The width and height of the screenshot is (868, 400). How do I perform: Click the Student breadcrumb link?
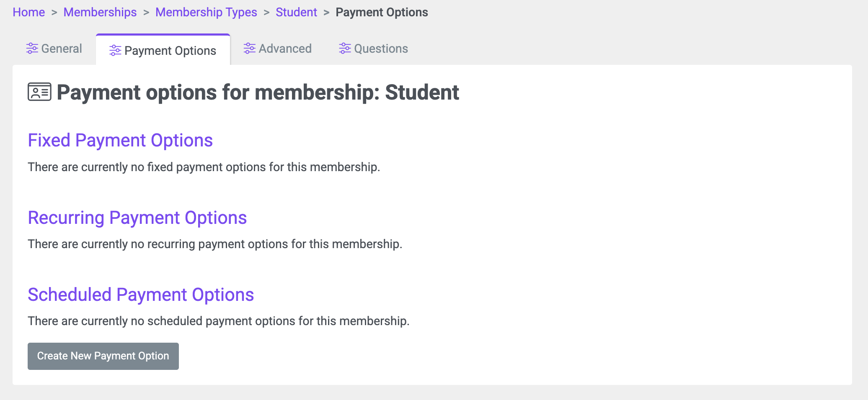click(x=296, y=12)
